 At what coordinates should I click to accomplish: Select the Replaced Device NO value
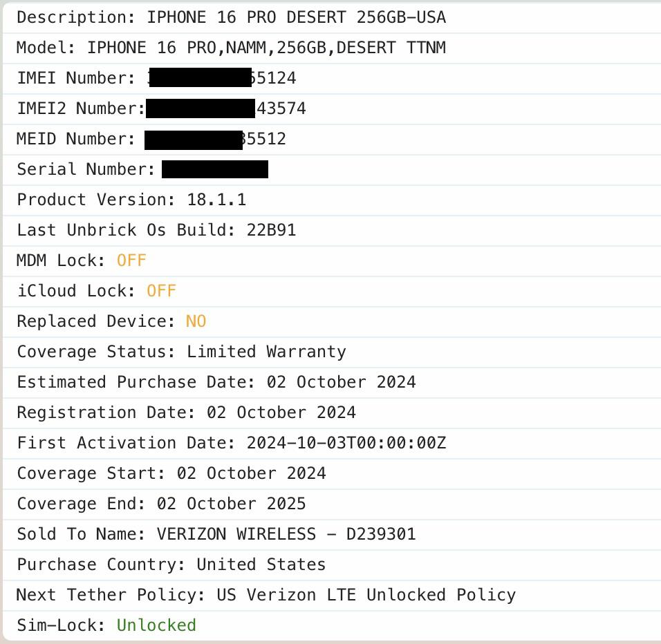pyautogui.click(x=196, y=321)
